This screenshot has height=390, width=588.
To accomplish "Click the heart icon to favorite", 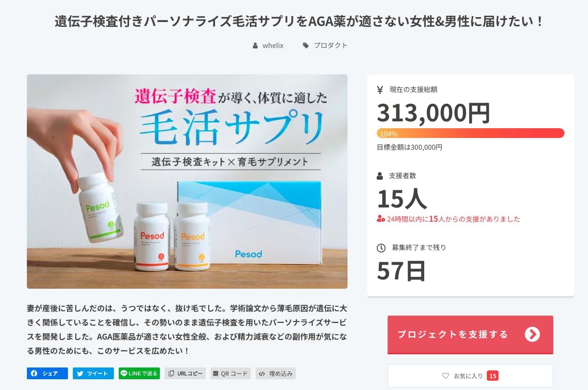I will 445,376.
